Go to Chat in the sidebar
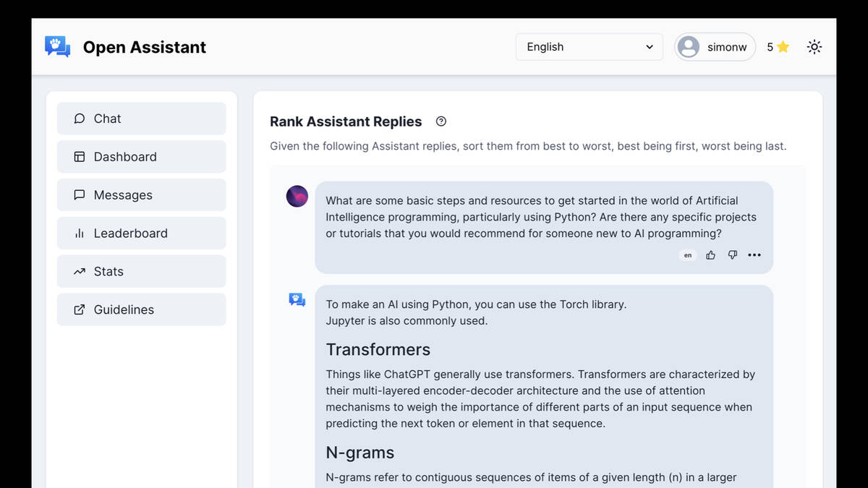The image size is (868, 488). pyautogui.click(x=142, y=119)
